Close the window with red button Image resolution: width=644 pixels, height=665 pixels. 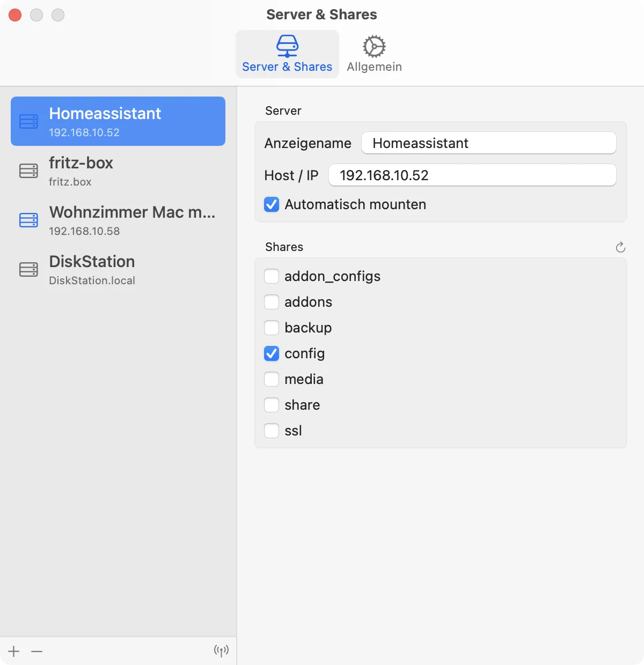click(15, 15)
